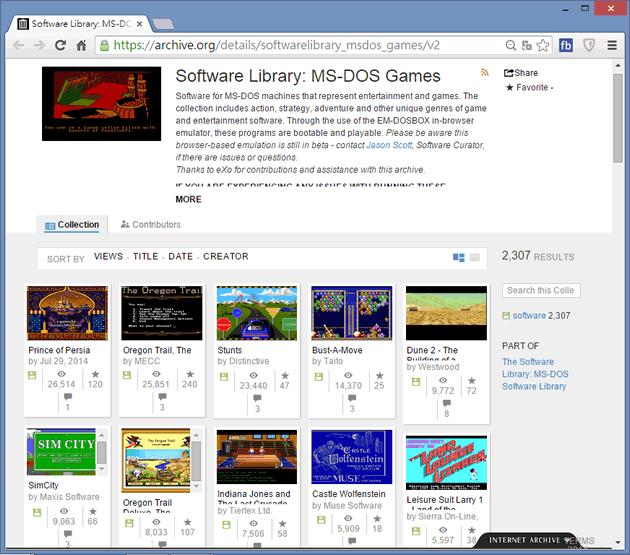
Task: Select the Collection tab
Action: pos(72,225)
